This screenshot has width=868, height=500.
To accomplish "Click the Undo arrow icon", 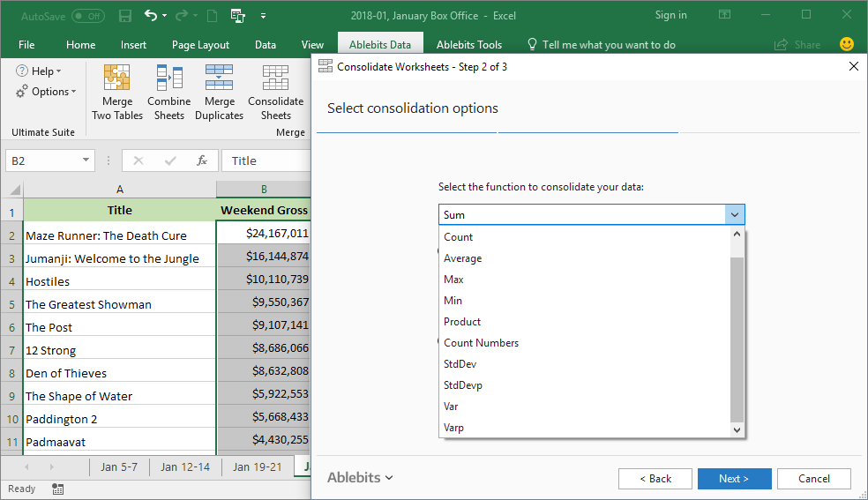I will [151, 16].
